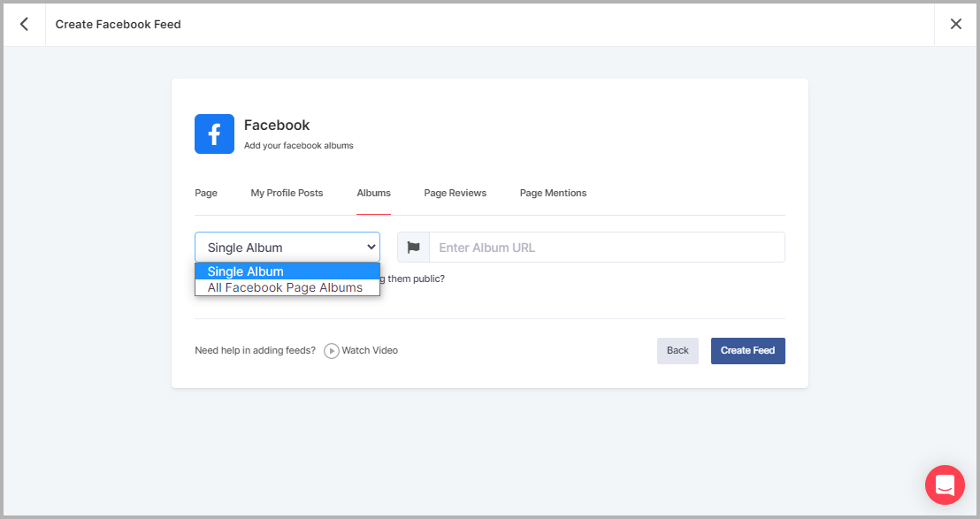Switch to the Albums tab
Screen dimensions: 980x519
[373, 193]
